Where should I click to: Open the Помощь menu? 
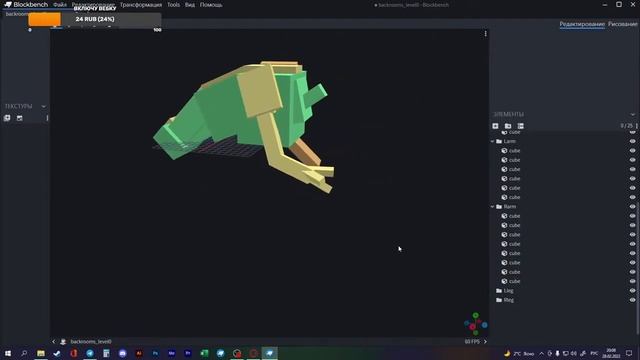[211, 5]
